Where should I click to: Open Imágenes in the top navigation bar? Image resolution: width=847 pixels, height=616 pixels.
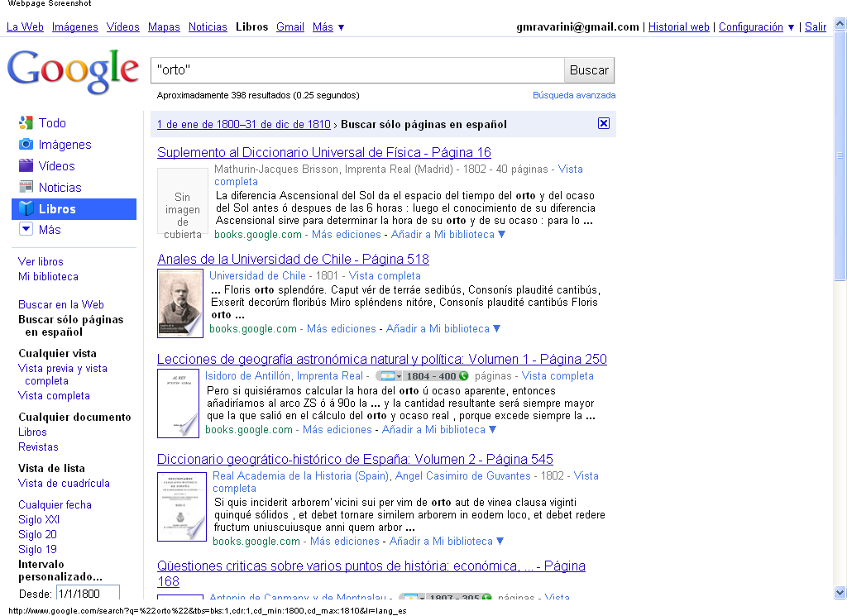click(75, 26)
